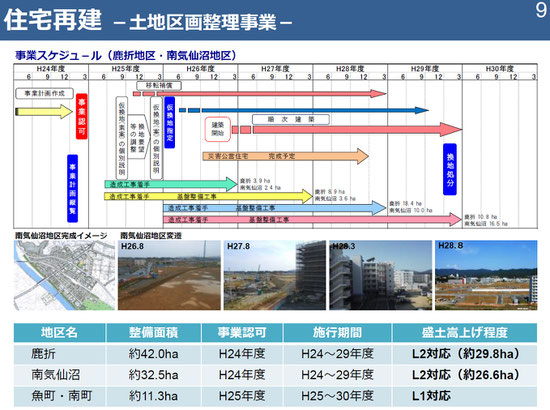Click the 移転補償 label box
Screen dimensions: 550x410
tap(159, 85)
